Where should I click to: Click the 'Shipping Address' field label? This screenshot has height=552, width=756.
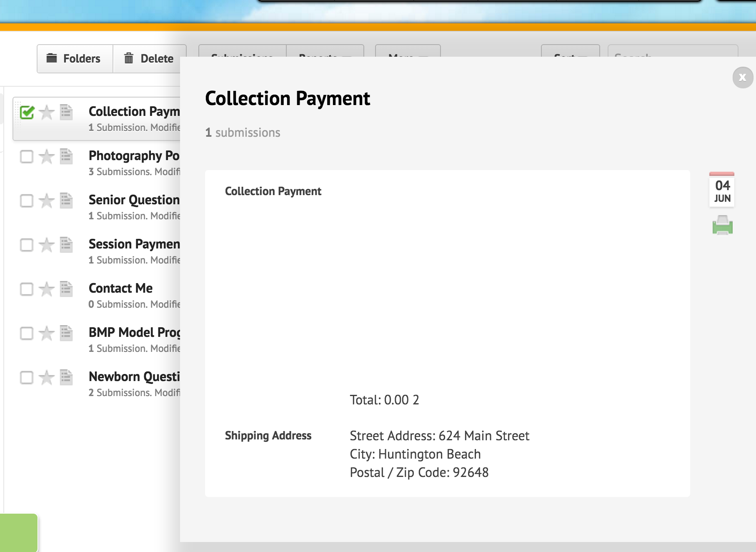(x=268, y=436)
